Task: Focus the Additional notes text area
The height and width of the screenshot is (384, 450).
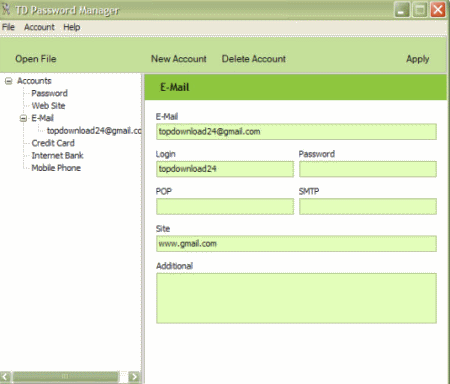Action: pos(296,298)
